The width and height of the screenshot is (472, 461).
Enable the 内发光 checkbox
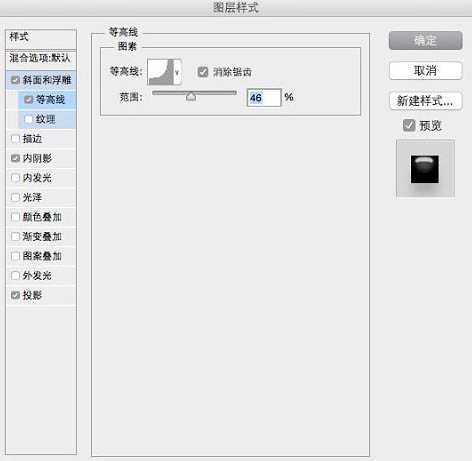[x=16, y=178]
